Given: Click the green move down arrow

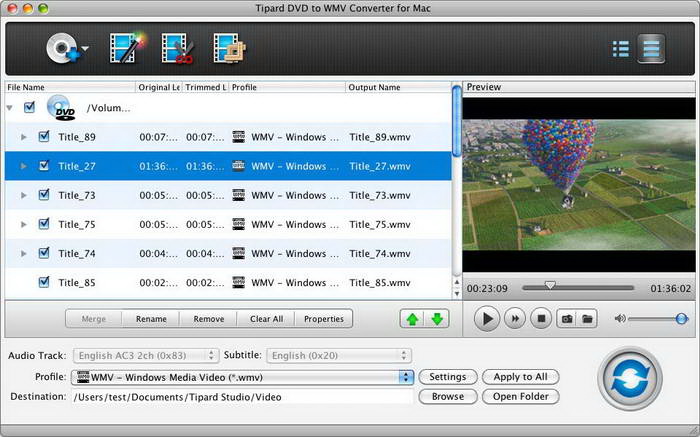Looking at the screenshot, I should (437, 319).
